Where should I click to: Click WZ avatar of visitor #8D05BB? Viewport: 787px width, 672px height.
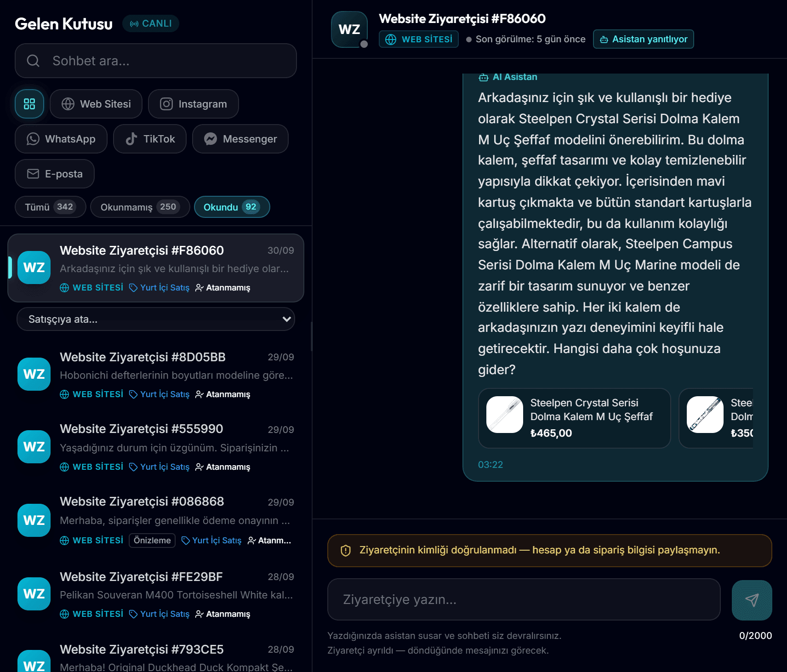click(34, 374)
